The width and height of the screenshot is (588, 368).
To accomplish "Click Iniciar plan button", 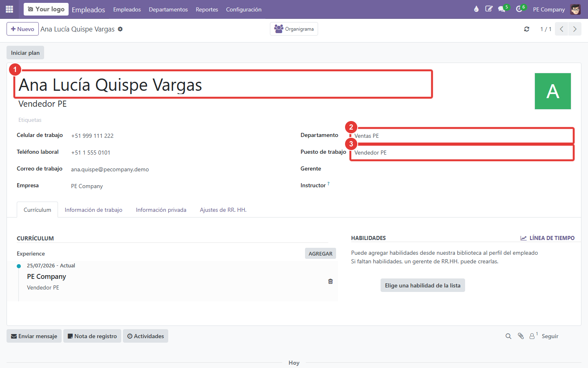I will tap(25, 53).
